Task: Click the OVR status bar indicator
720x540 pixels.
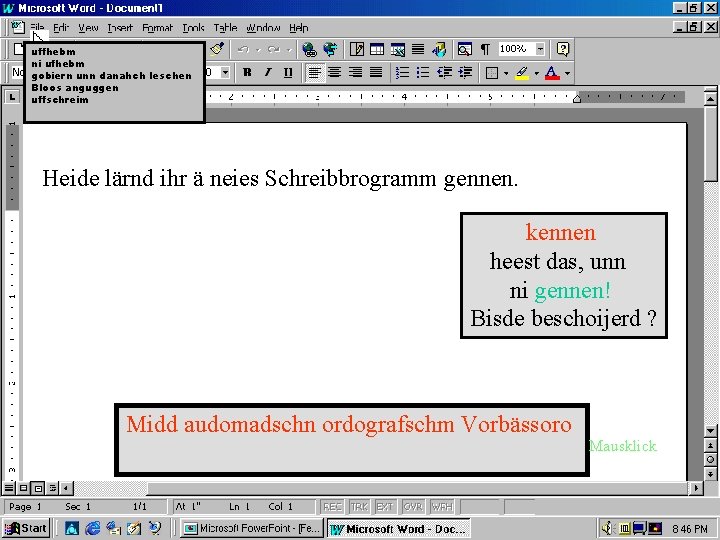Action: pyautogui.click(x=413, y=507)
